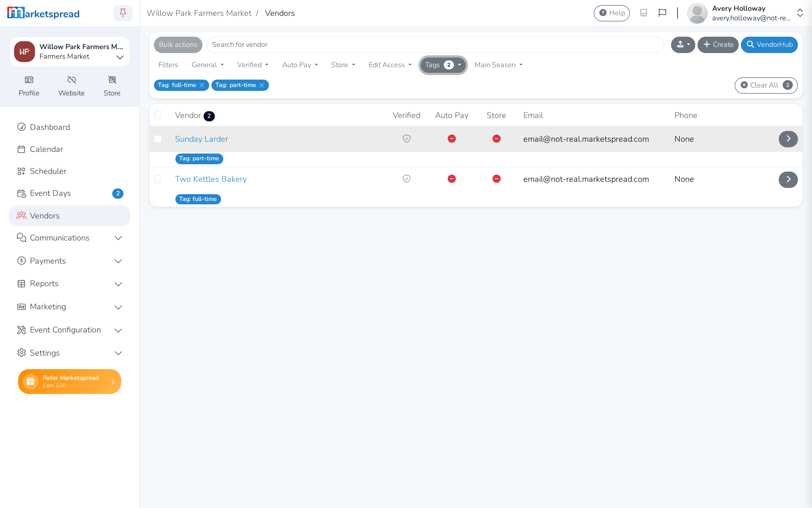
Task: Expand the Communications menu
Action: 69,238
